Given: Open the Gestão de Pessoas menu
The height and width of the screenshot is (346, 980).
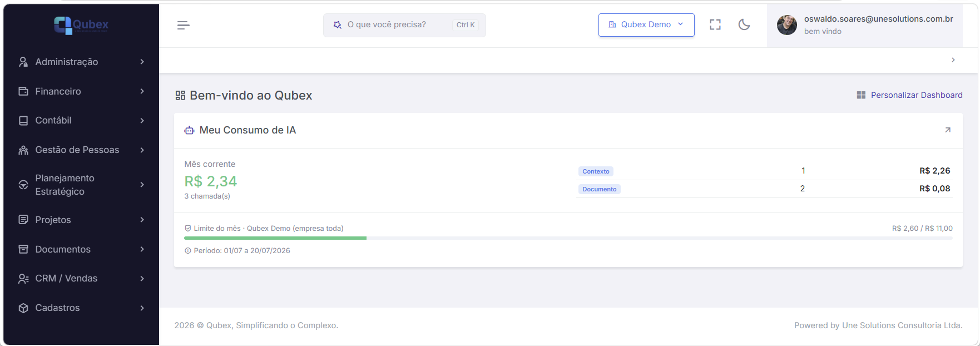Looking at the screenshot, I should pyautogui.click(x=81, y=150).
